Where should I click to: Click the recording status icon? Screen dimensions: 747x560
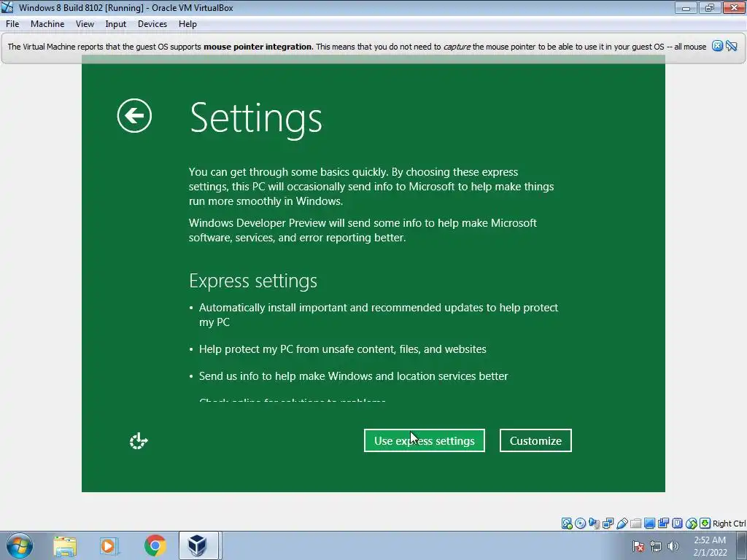(x=663, y=524)
